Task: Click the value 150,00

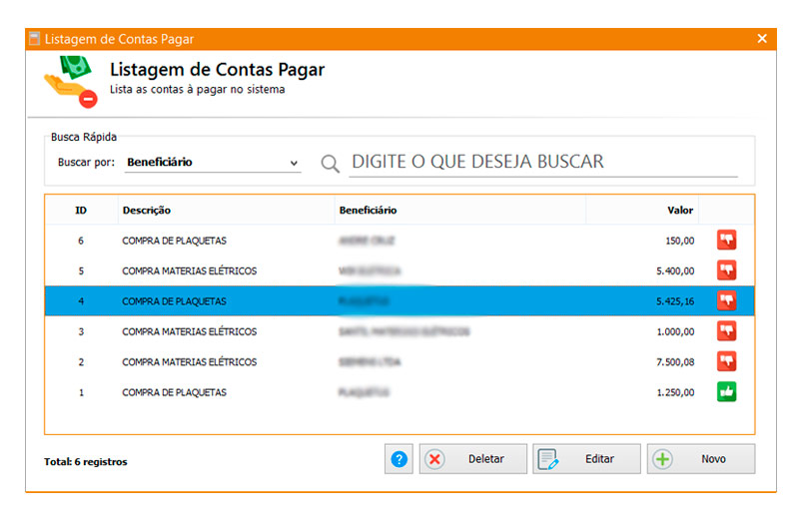Action: (x=680, y=241)
